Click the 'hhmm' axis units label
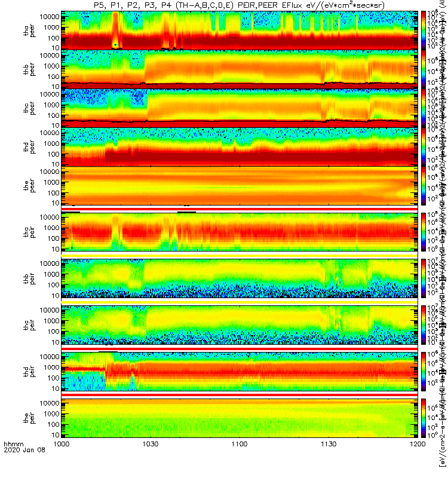Screen dimensions: 448x478 click(13, 444)
